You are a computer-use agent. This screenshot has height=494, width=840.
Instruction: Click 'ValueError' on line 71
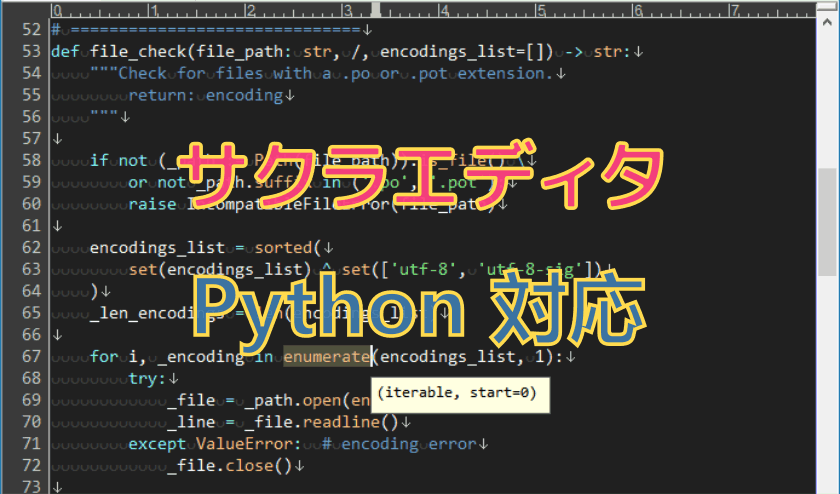[x=244, y=444]
